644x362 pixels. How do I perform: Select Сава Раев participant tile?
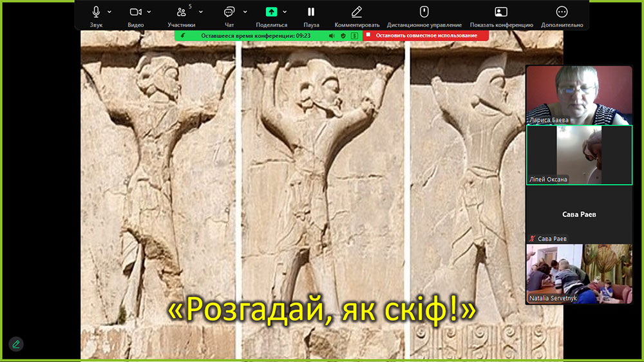(x=579, y=214)
